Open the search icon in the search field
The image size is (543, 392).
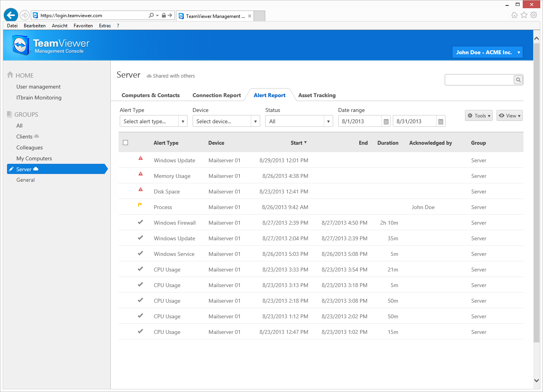coord(518,80)
